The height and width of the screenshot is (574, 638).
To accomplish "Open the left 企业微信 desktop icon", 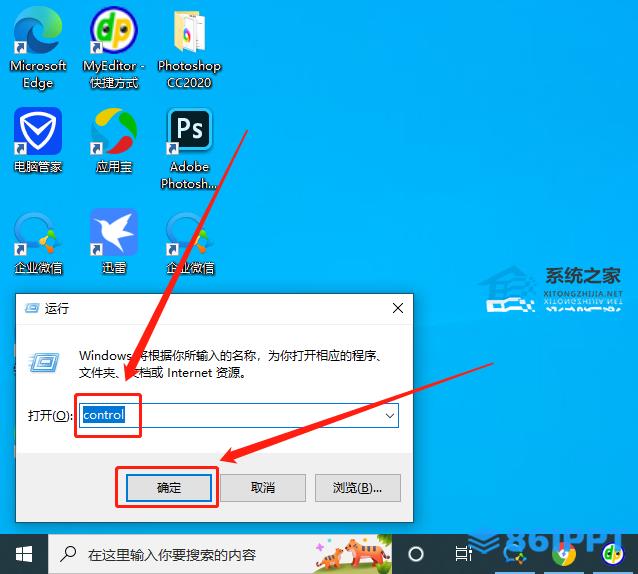I will [x=38, y=234].
